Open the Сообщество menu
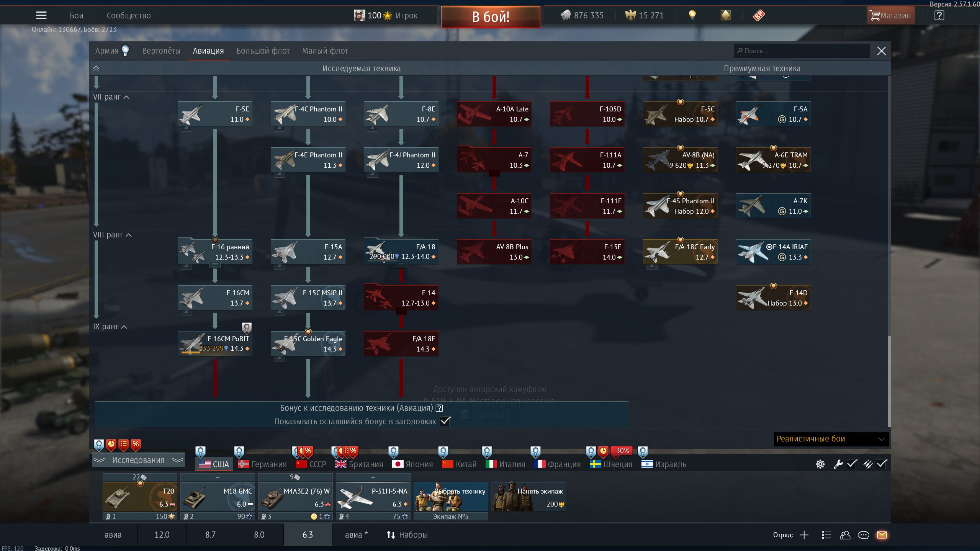 (x=129, y=15)
